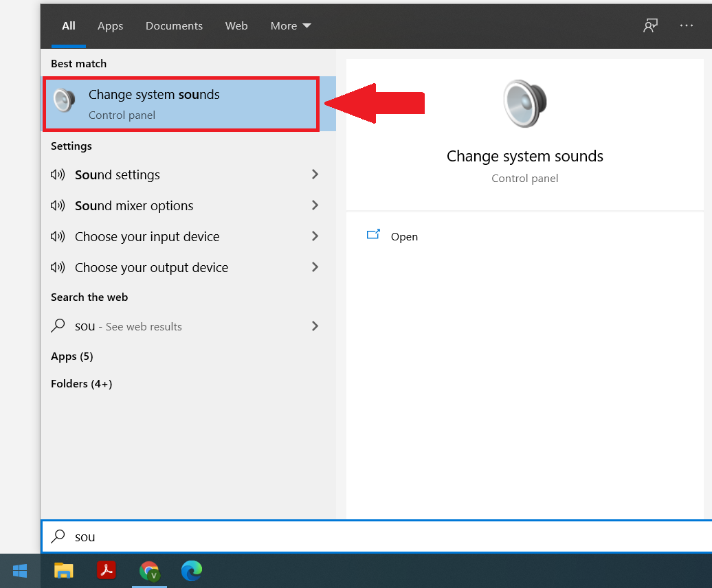Screen dimensions: 712x588
Task: Expand Choose your input device chevron
Action: [315, 236]
